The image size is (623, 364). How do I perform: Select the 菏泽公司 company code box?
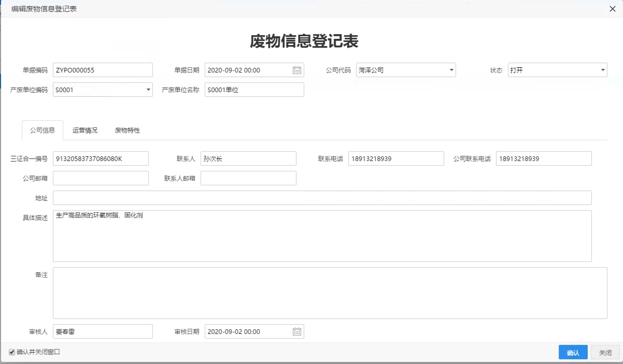[406, 70]
